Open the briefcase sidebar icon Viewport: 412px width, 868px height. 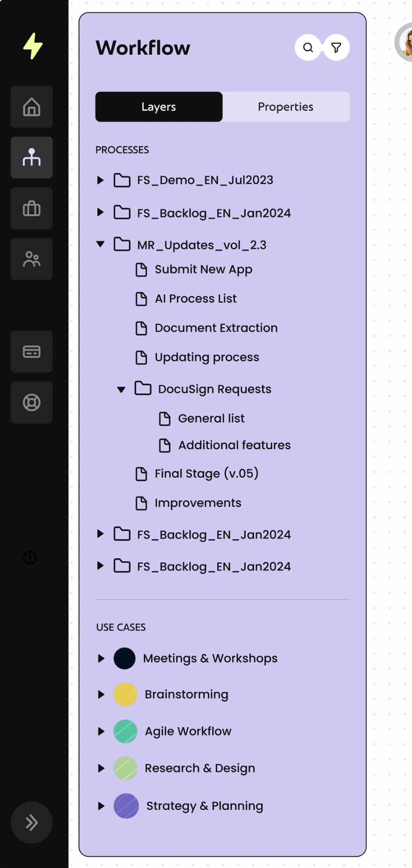[x=31, y=208]
